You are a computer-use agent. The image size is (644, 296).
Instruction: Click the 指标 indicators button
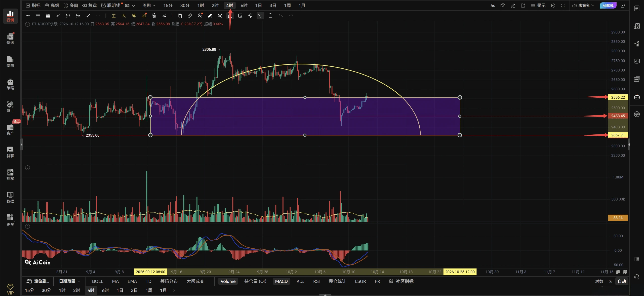point(33,6)
